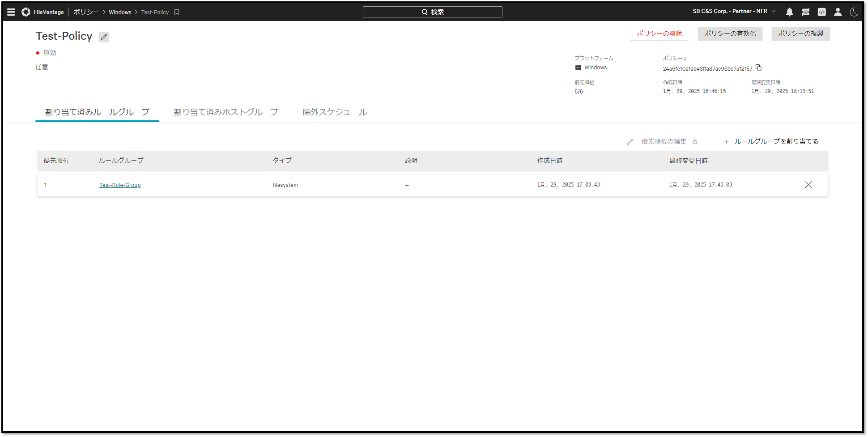Image resolution: width=868 pixels, height=437 pixels.
Task: Remove Test-Rule-Group from the policy
Action: coord(808,185)
